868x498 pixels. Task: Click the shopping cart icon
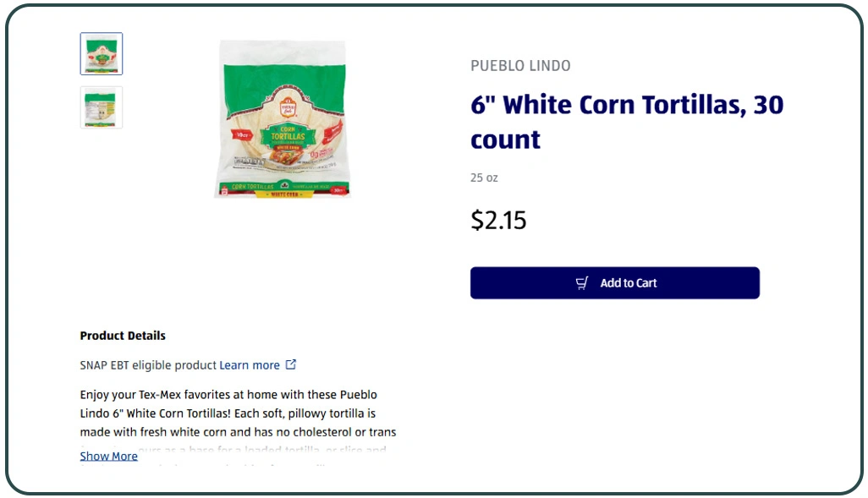pos(582,283)
